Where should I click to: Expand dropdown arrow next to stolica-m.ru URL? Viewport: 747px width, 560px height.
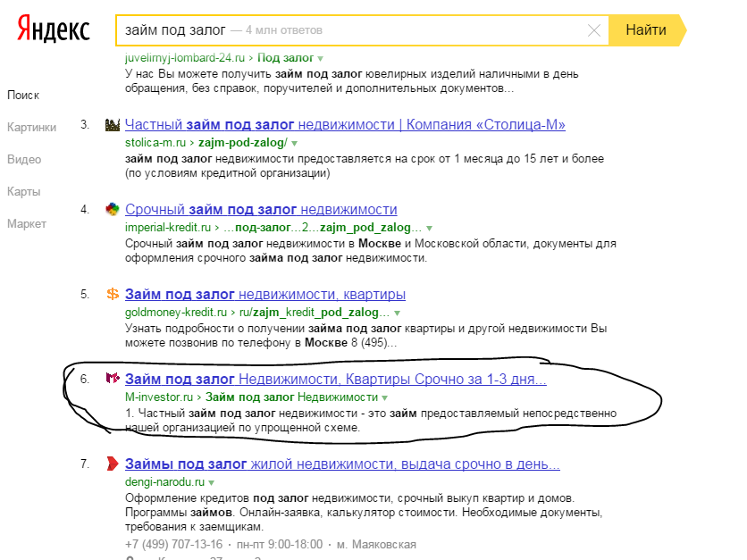pos(294,143)
